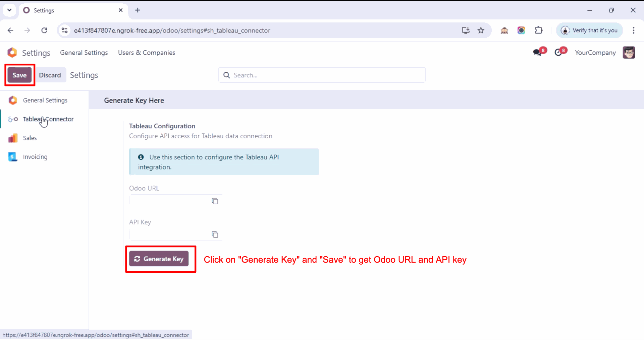Open the browser extensions puzzle icon
This screenshot has height=340, width=644.
539,30
